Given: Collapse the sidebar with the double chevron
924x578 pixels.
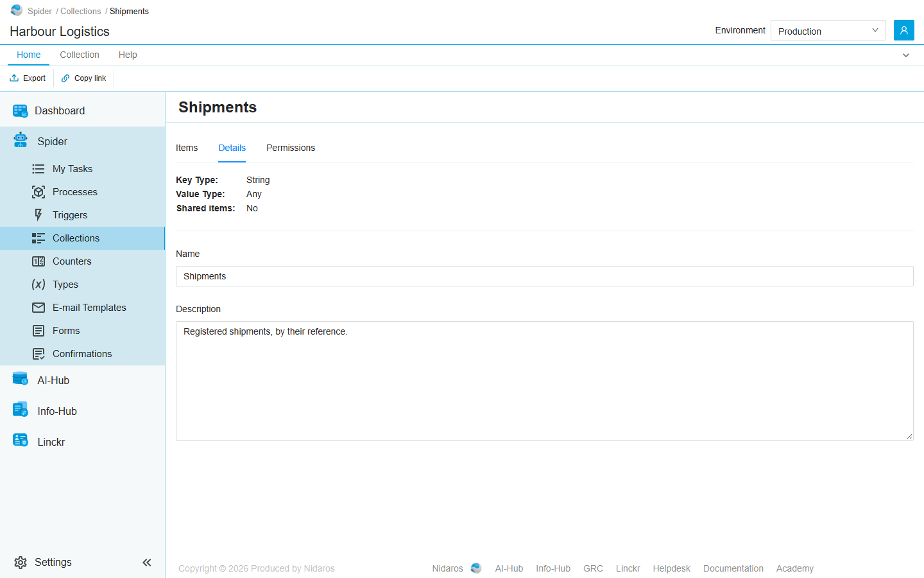Looking at the screenshot, I should coord(147,563).
